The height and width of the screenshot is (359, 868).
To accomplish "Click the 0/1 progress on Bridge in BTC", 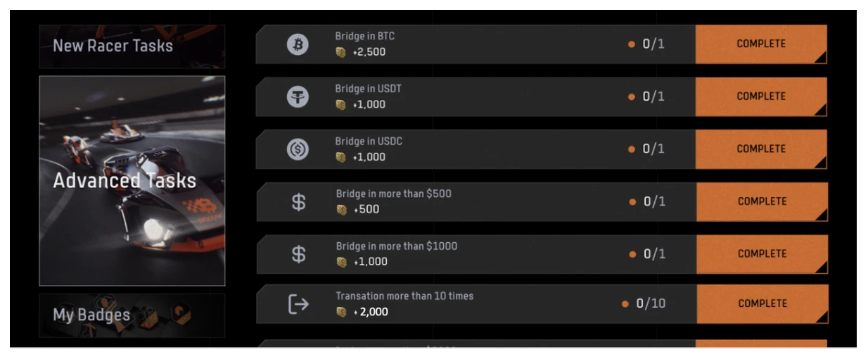I will click(x=648, y=44).
